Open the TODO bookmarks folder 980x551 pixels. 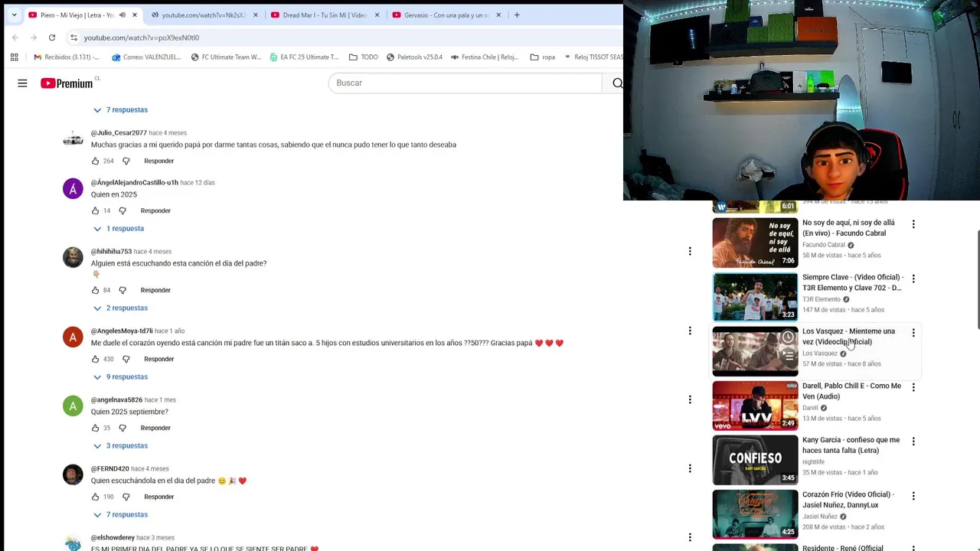[363, 57]
